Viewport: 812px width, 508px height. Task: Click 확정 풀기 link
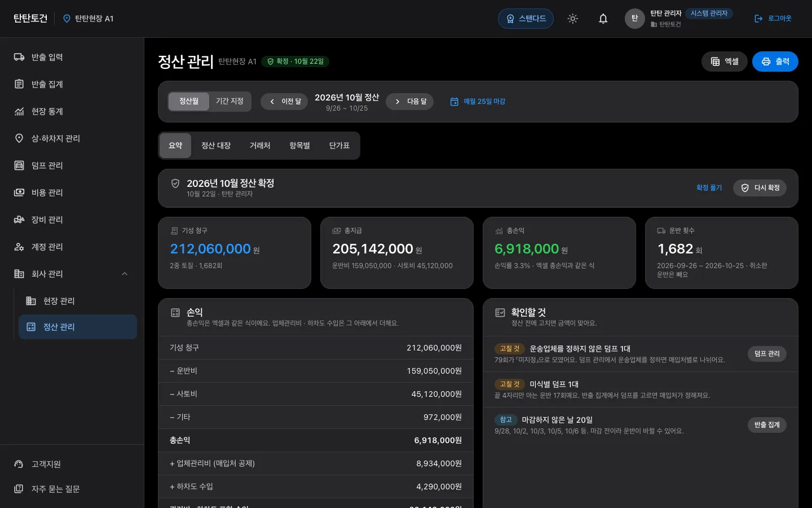pyautogui.click(x=709, y=188)
